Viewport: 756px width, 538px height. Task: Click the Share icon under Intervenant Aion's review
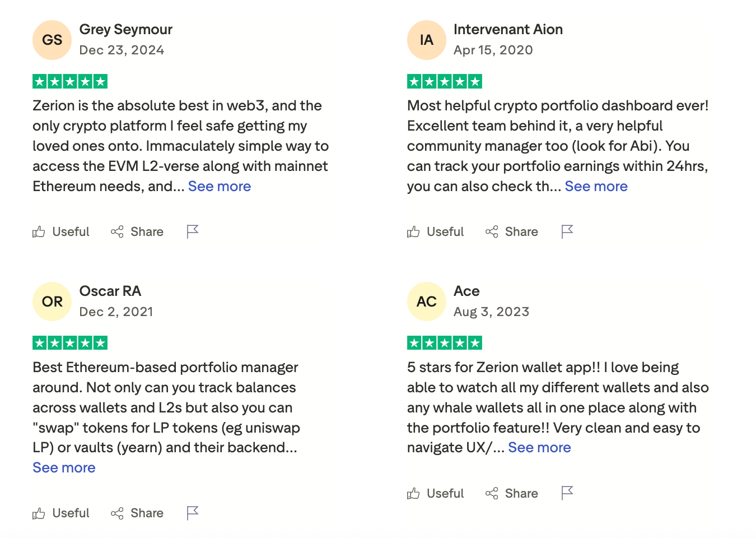click(492, 231)
